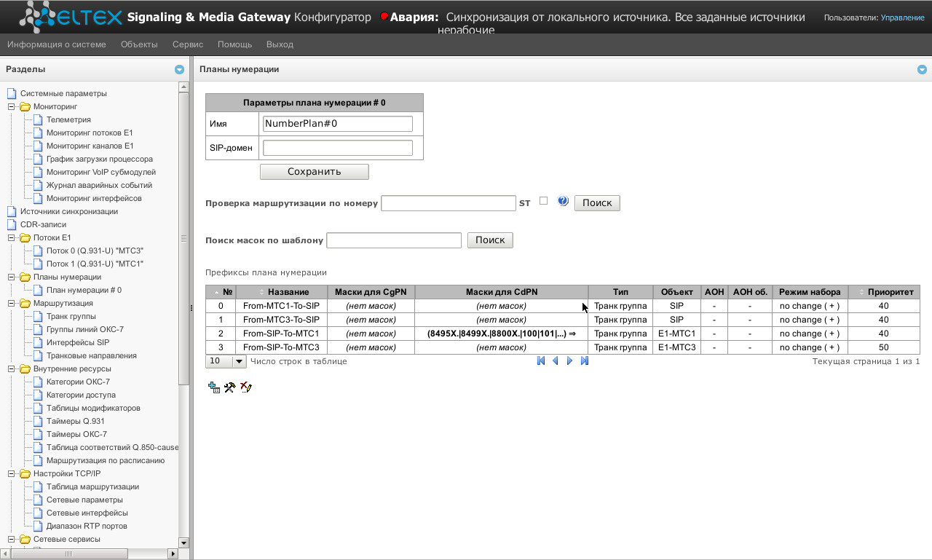Sort table by the № column
The image size is (932, 560).
[x=221, y=292]
